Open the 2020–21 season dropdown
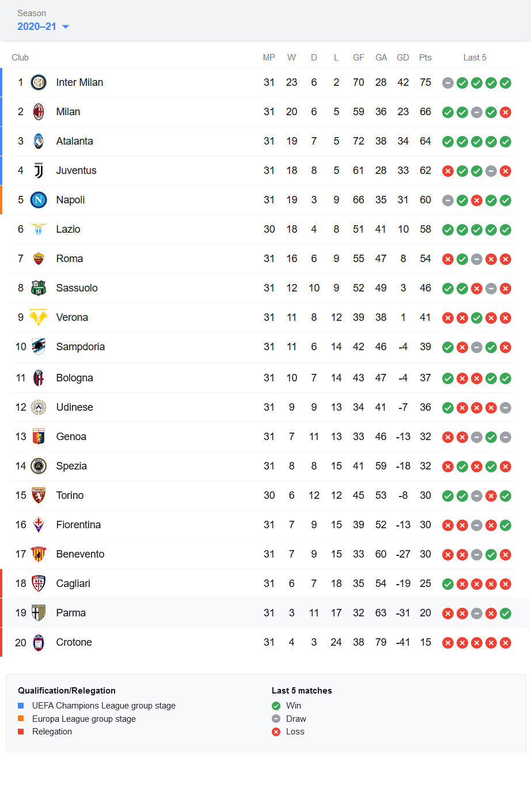Screen dimensions: 532x803 (43, 26)
